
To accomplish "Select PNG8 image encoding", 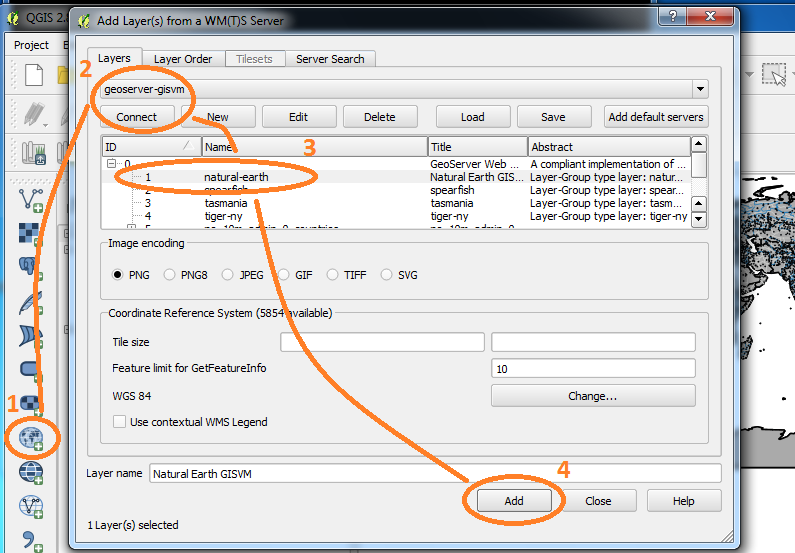I will pyautogui.click(x=169, y=275).
